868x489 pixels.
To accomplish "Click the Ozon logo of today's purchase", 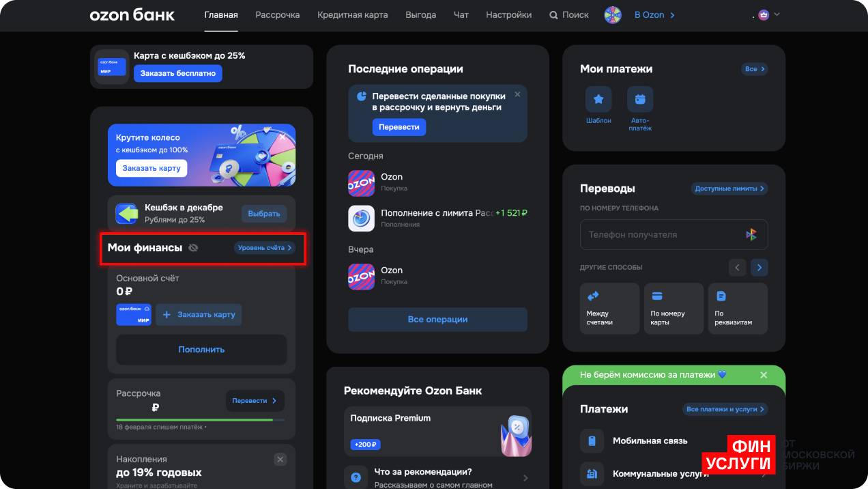I will coord(361,183).
